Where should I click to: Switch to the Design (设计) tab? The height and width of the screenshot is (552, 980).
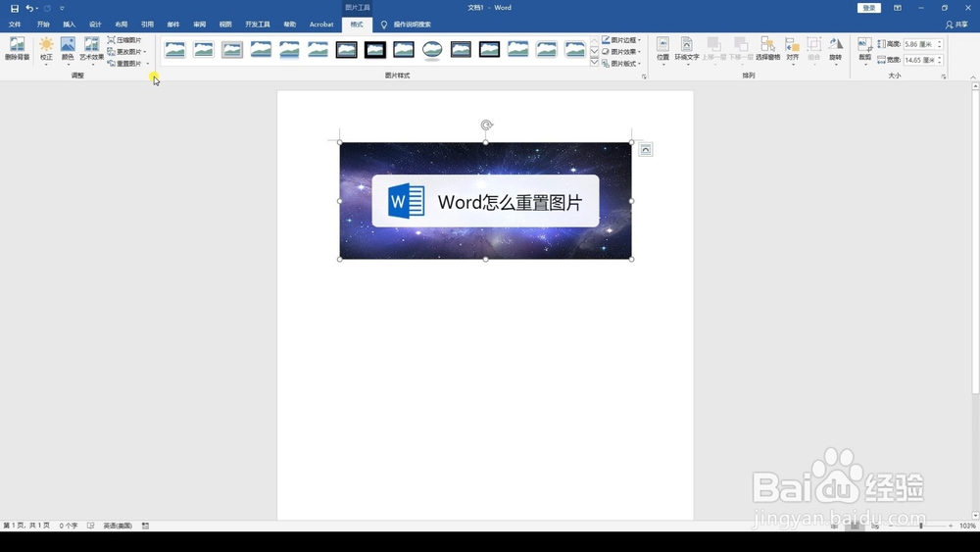click(95, 25)
